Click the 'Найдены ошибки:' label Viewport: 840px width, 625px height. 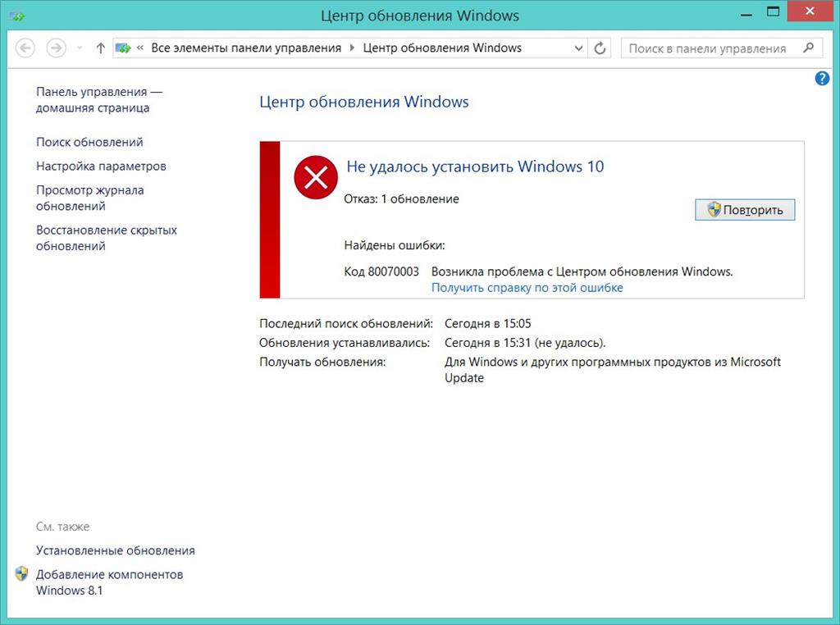click(x=395, y=245)
